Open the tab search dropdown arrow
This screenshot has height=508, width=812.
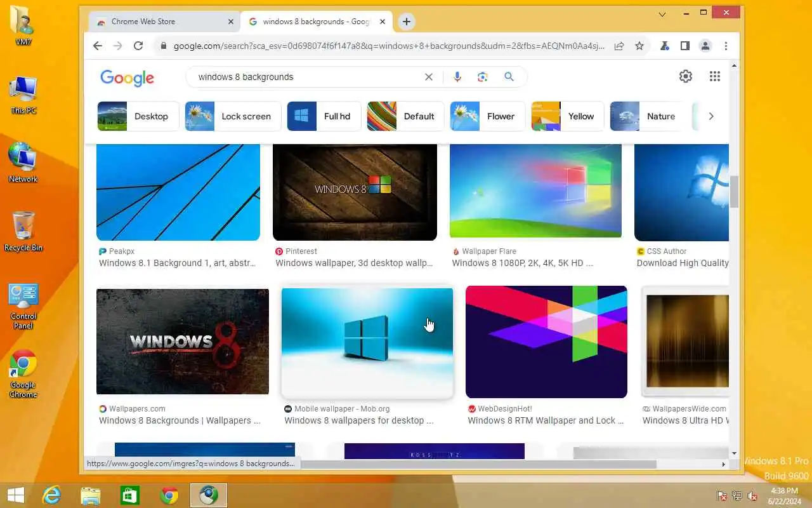point(662,14)
